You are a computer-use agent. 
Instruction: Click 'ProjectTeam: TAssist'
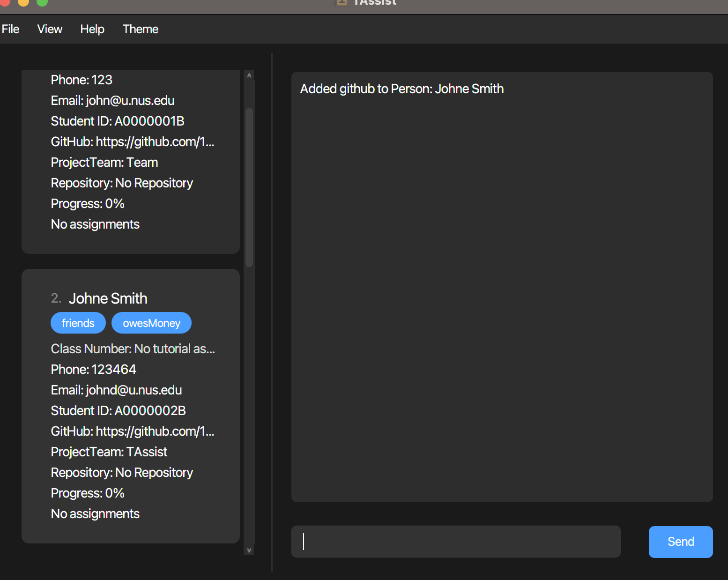[109, 452]
